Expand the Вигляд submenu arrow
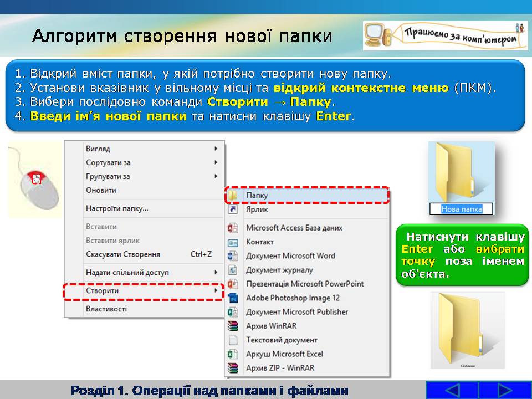532x399 pixels. pos(216,149)
